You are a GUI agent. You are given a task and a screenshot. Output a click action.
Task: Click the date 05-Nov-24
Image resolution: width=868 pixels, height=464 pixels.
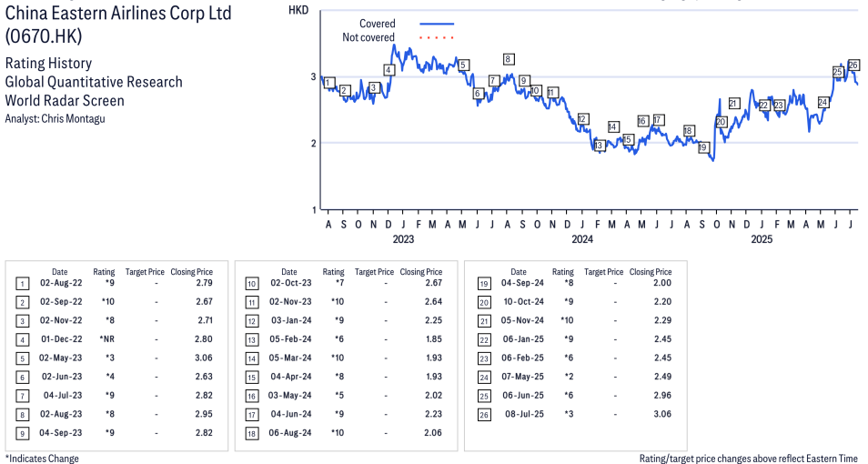click(522, 320)
